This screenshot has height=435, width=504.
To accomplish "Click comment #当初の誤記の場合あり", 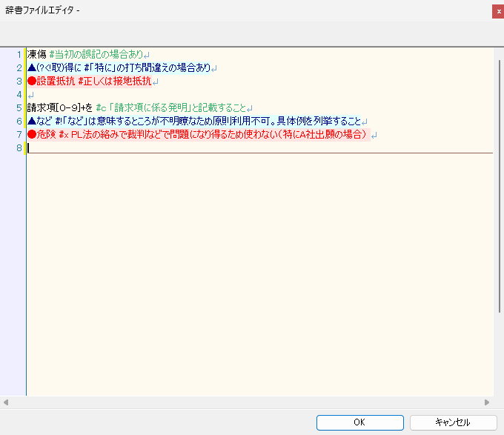I will pyautogui.click(x=96, y=54).
